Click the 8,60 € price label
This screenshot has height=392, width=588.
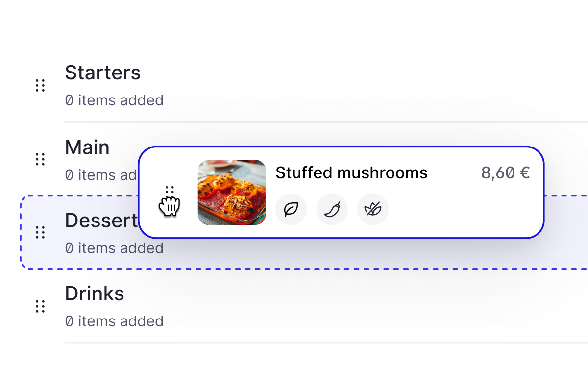(x=505, y=172)
